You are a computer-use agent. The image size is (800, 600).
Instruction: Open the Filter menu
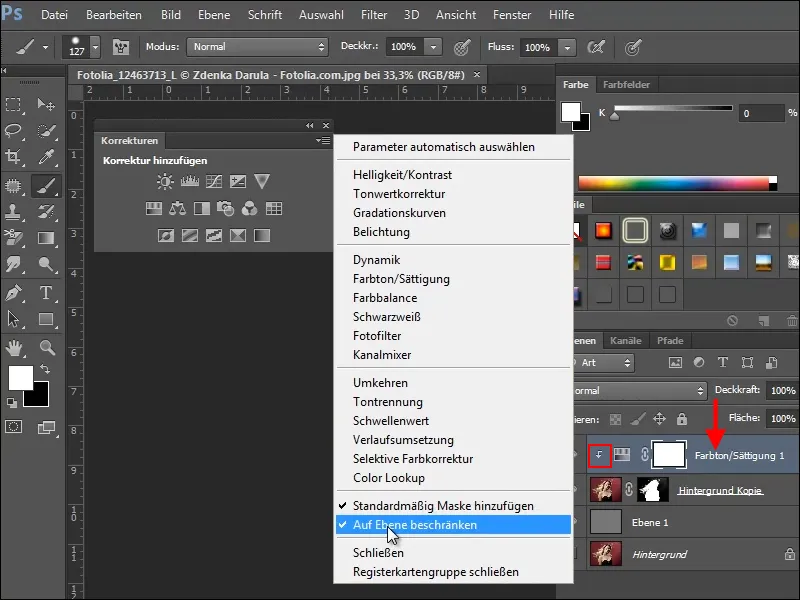[374, 15]
